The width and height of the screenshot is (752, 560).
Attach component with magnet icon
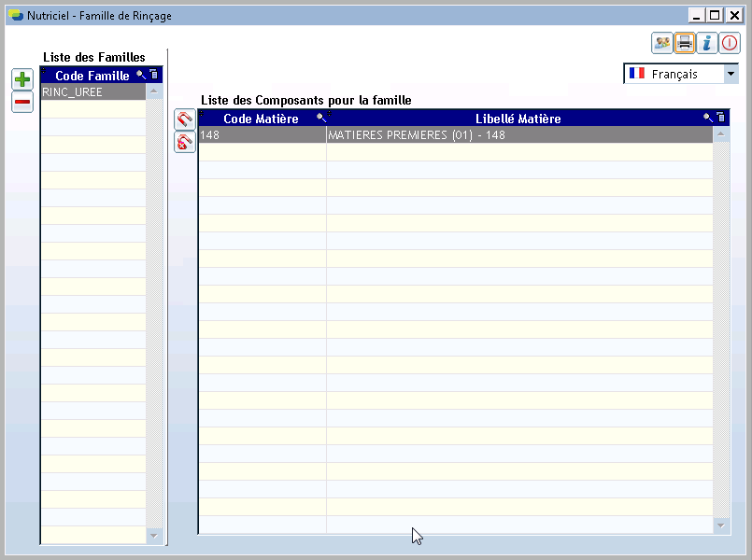pos(185,119)
